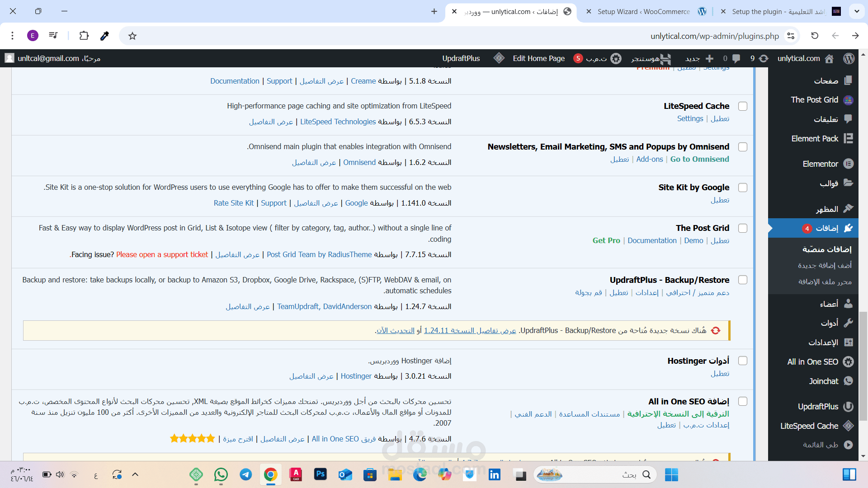Open Settings link for LiteSpeed Cache
This screenshot has height=488, width=868.
click(x=690, y=118)
